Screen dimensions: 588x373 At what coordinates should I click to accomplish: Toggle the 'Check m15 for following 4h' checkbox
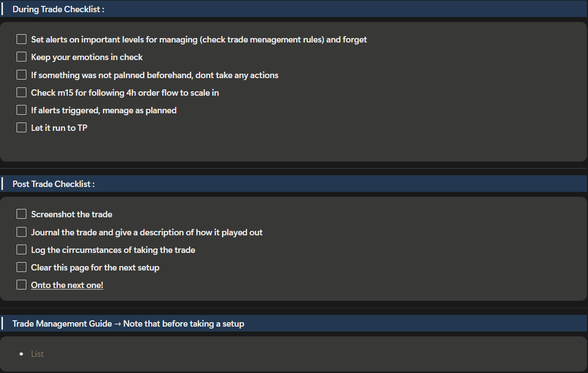[21, 92]
